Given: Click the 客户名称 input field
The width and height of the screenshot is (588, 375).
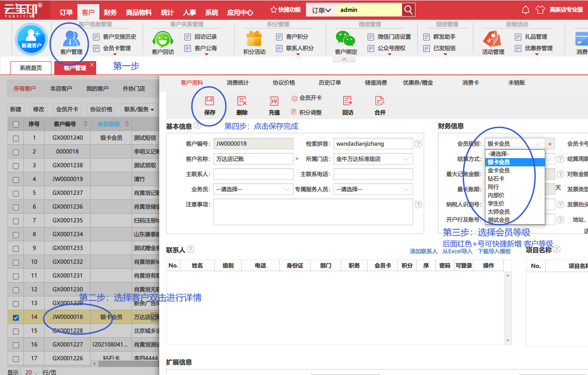Looking at the screenshot, I should [253, 159].
